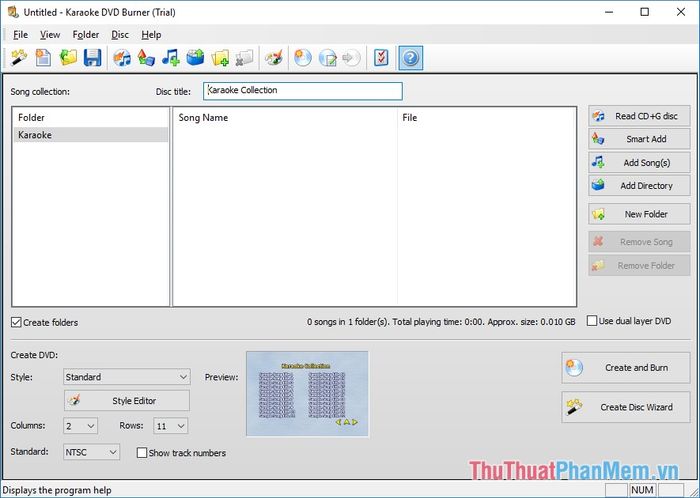Open the Columns dropdown
This screenshot has width=700, height=498.
[80, 426]
